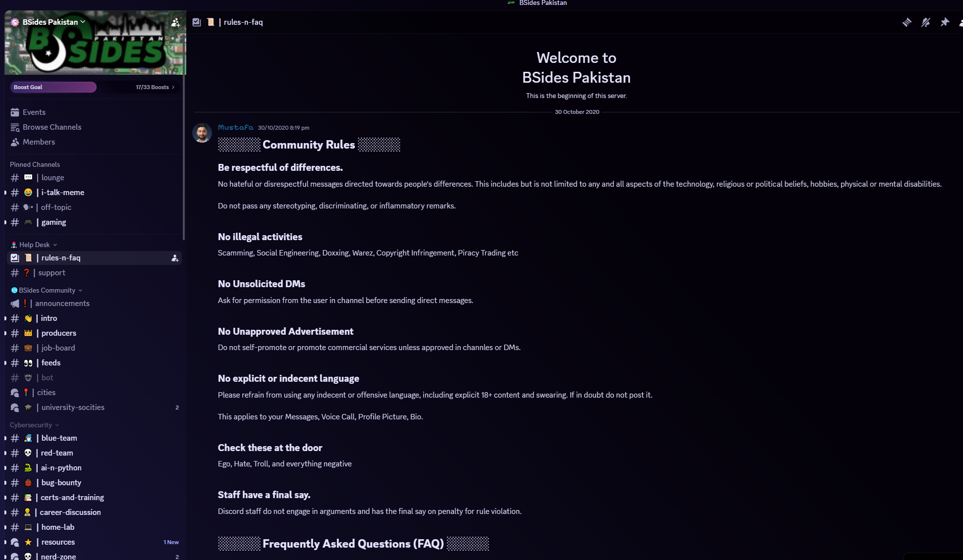963x560 pixels.
Task: Open the i-talk-meme channel
Action: click(x=93, y=193)
